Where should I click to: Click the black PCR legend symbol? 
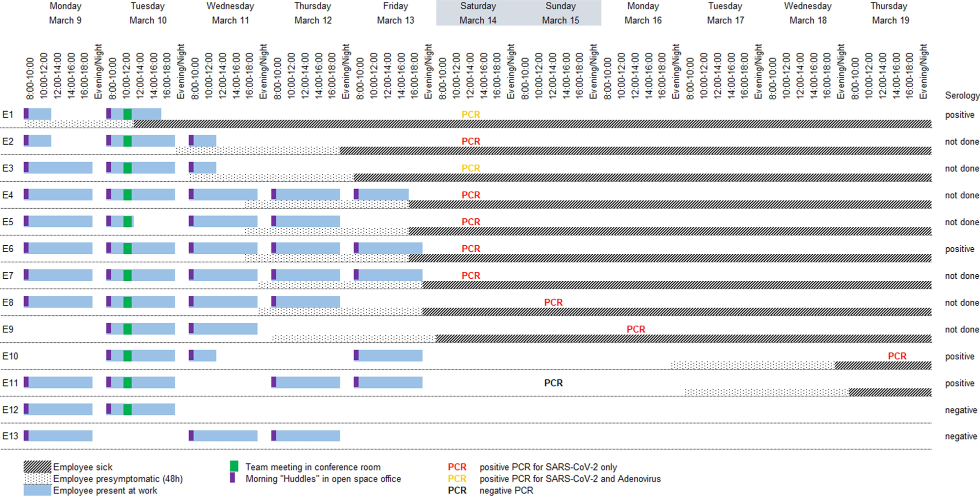457,490
